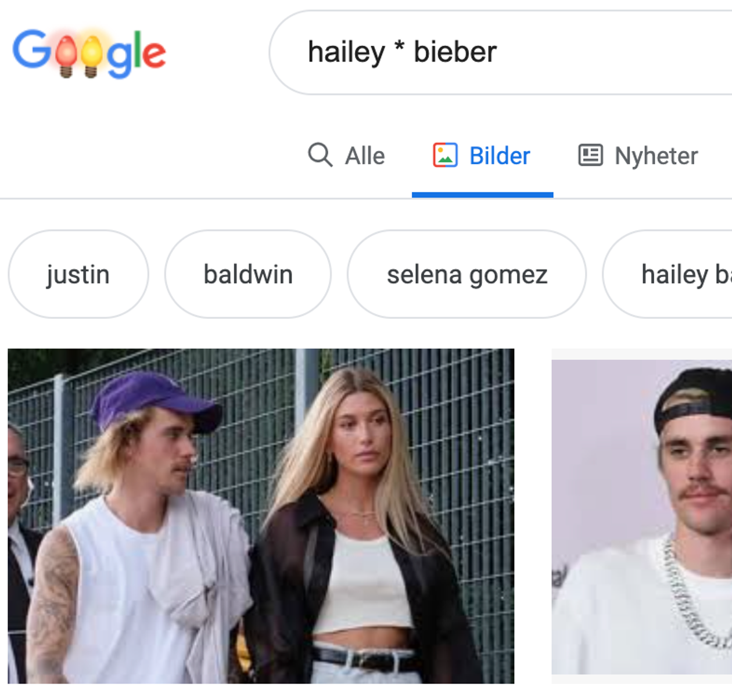Click the magnifier icon beside Alle

point(320,155)
